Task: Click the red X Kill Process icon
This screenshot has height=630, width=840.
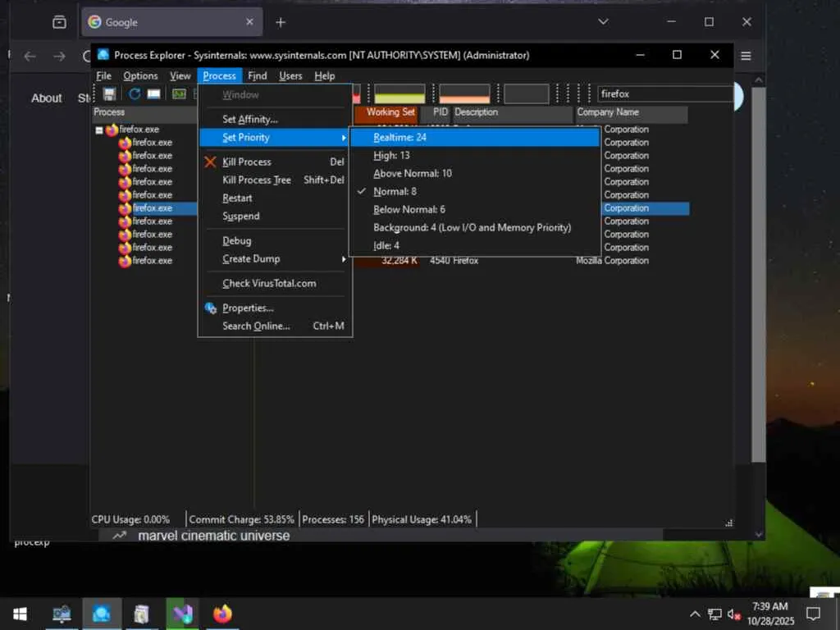Action: pos(211,162)
